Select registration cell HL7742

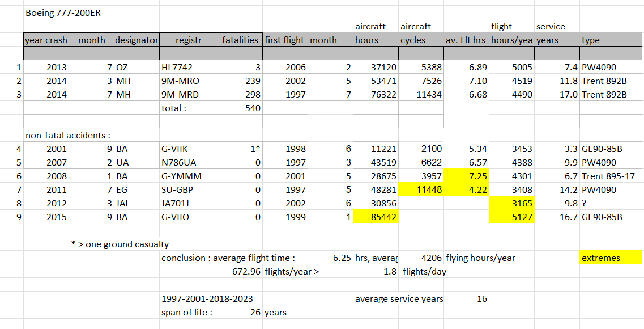[x=188, y=67]
